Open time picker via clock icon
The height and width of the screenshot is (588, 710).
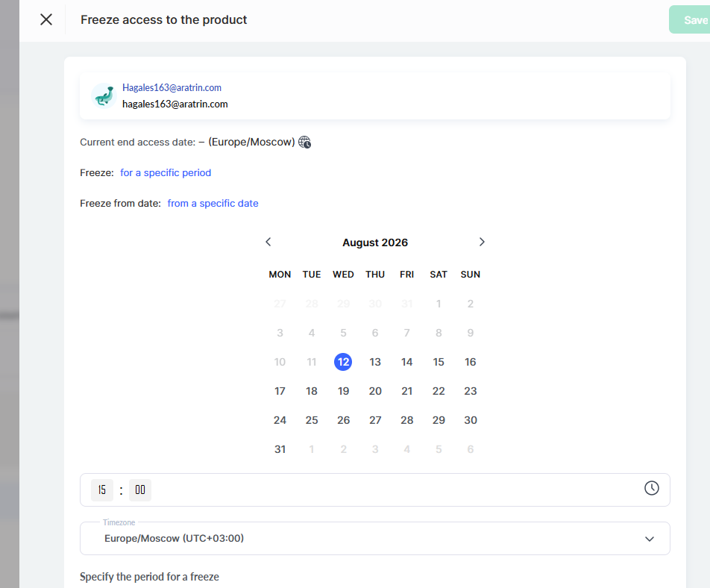[x=652, y=488]
